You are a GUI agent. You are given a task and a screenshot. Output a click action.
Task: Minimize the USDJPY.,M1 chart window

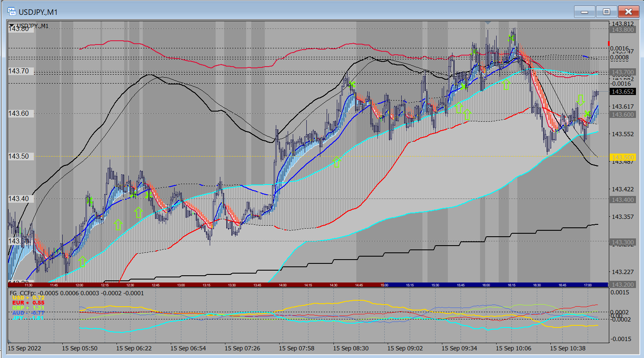(x=585, y=12)
